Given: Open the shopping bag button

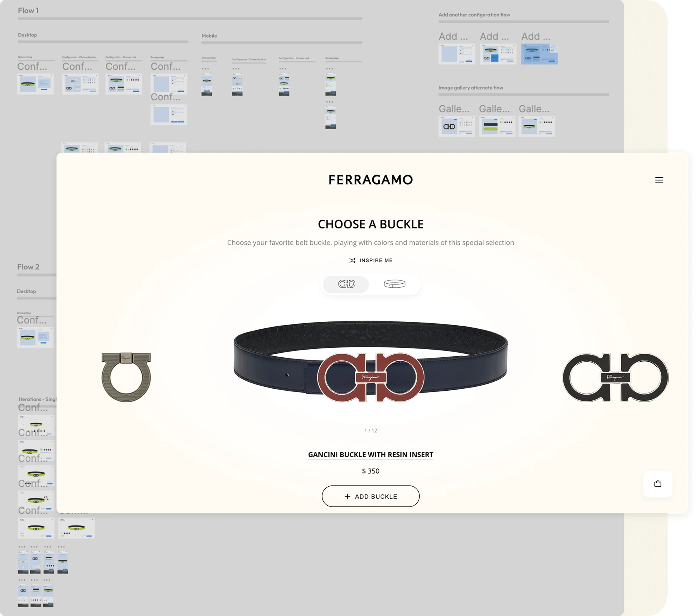Looking at the screenshot, I should coord(658,484).
